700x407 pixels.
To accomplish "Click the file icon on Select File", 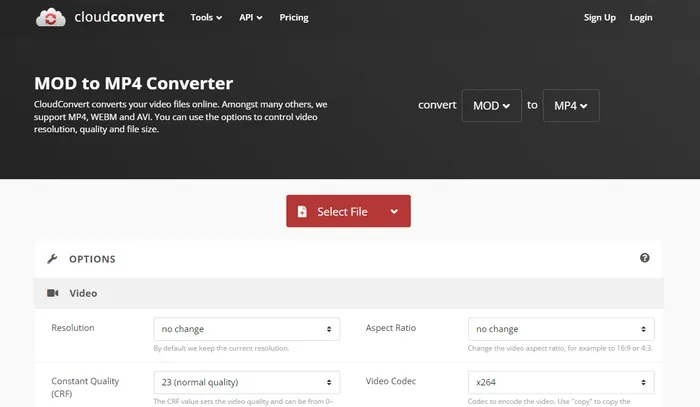I will 302,212.
